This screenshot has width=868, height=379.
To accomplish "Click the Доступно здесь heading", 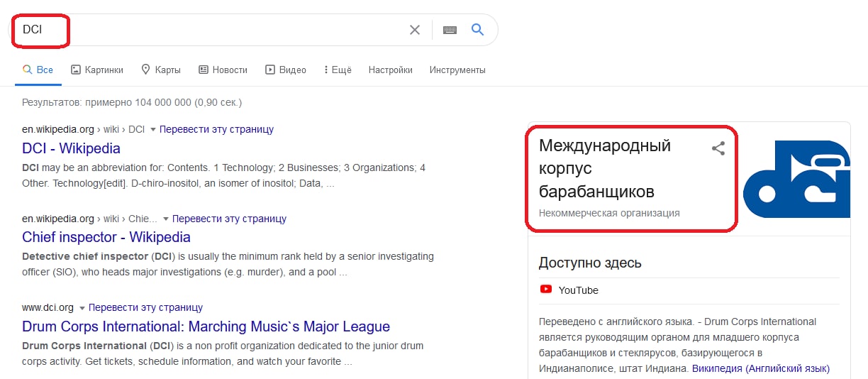I will pos(590,263).
